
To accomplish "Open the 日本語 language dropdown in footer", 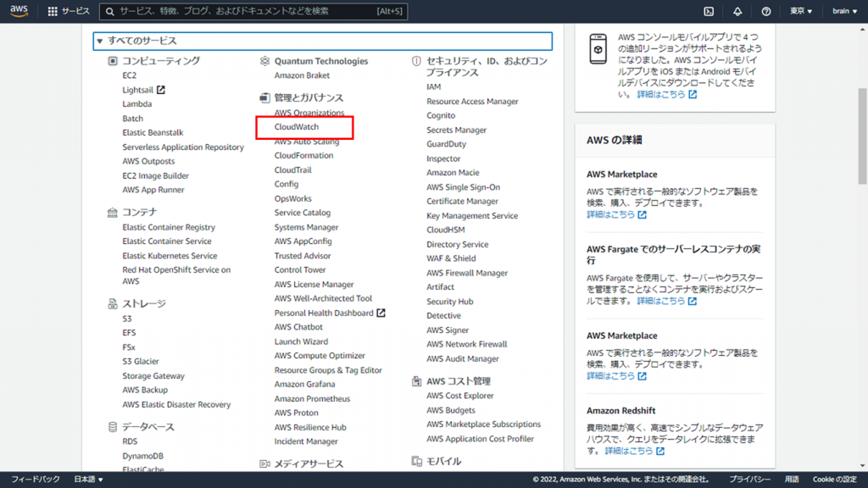I will (88, 480).
